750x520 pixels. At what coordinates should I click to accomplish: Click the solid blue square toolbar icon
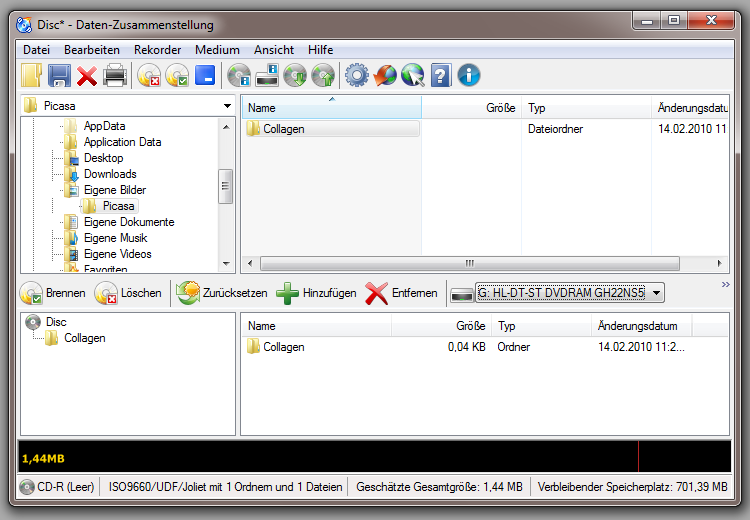click(205, 75)
